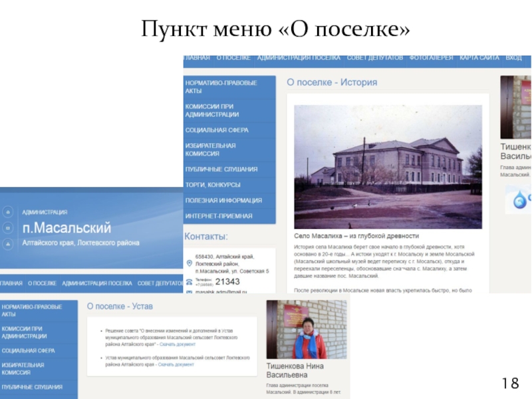Open О ПОСЕЛКЕ in the История page top menu
The height and width of the screenshot is (399, 532).
(233, 58)
